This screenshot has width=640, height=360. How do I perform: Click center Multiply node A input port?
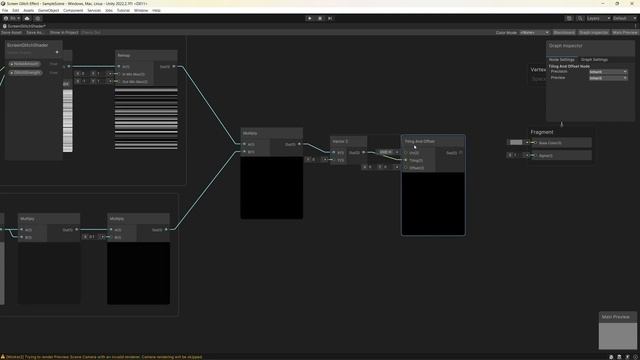(244, 144)
